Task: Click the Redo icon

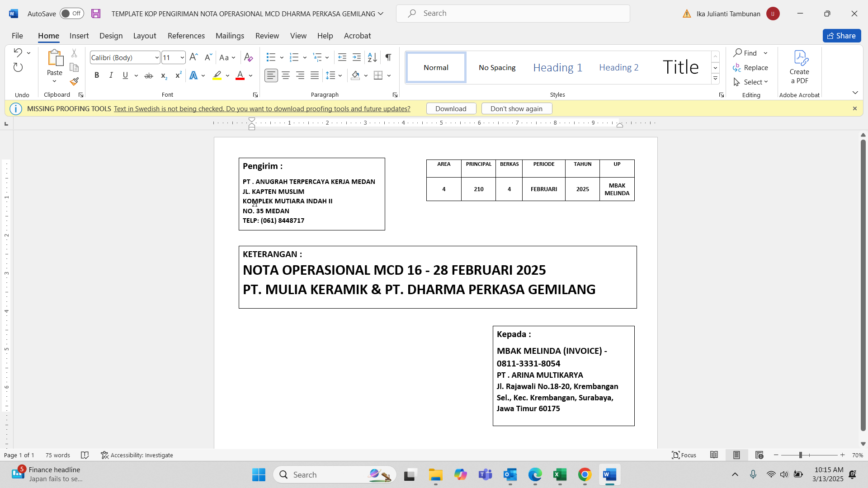Action: click(x=18, y=68)
